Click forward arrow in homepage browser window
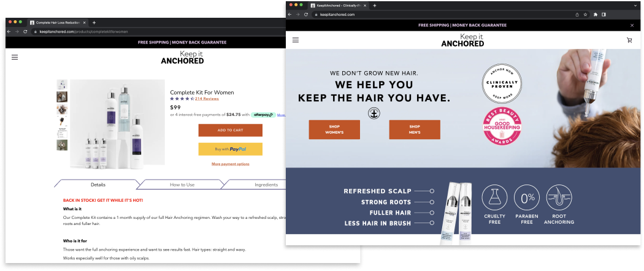The height and width of the screenshot is (271, 644). click(x=297, y=14)
